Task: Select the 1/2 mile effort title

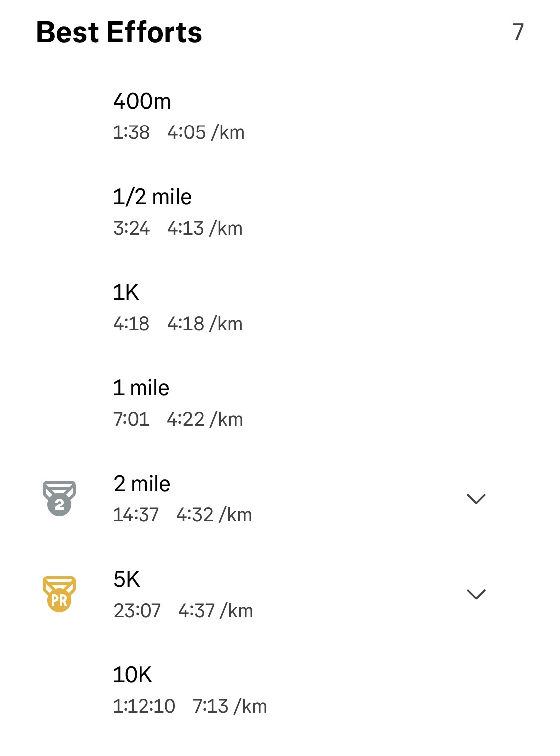Action: coord(152,197)
